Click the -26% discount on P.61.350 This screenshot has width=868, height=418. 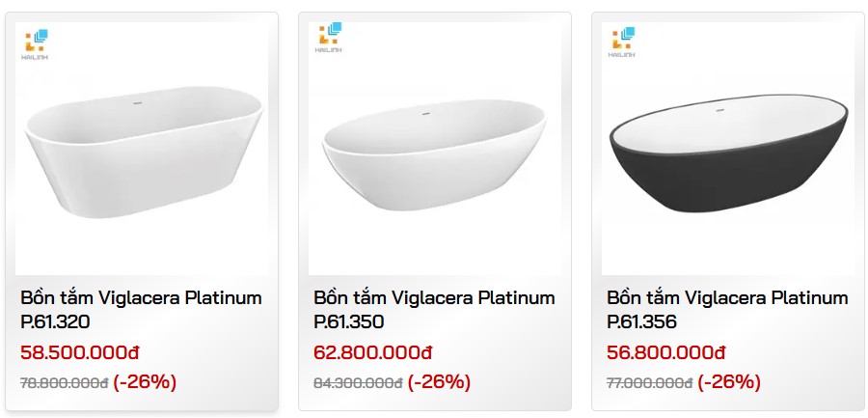(x=439, y=382)
